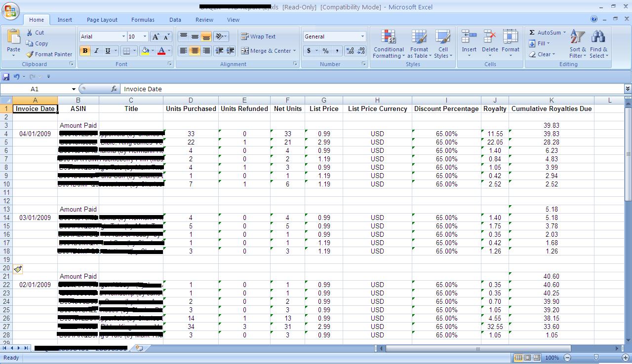
Task: Decrease font size with Shrink Font
Action: click(x=166, y=36)
